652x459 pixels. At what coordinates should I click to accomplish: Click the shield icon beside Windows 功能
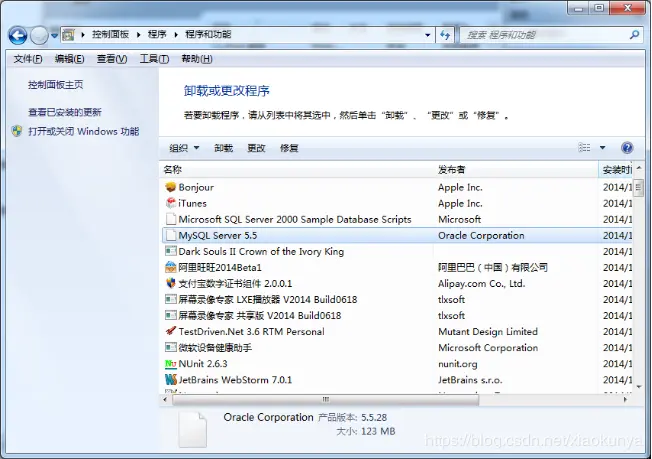17,131
